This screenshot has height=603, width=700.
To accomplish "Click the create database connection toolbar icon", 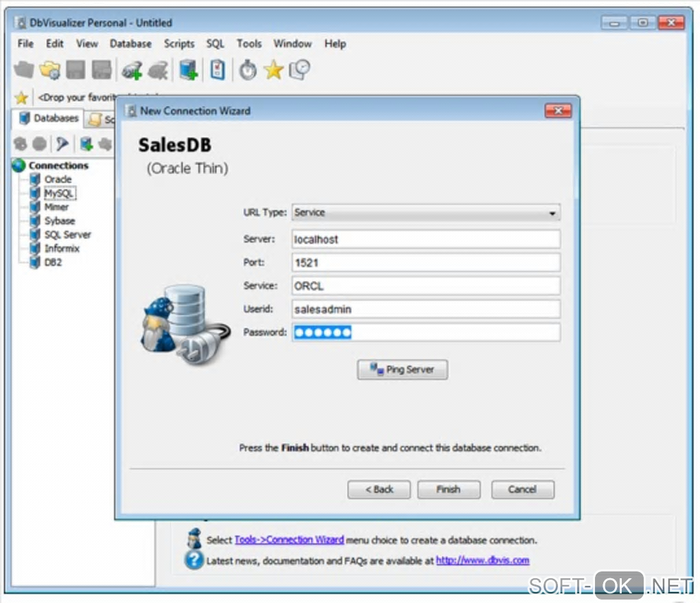I will coord(189,70).
